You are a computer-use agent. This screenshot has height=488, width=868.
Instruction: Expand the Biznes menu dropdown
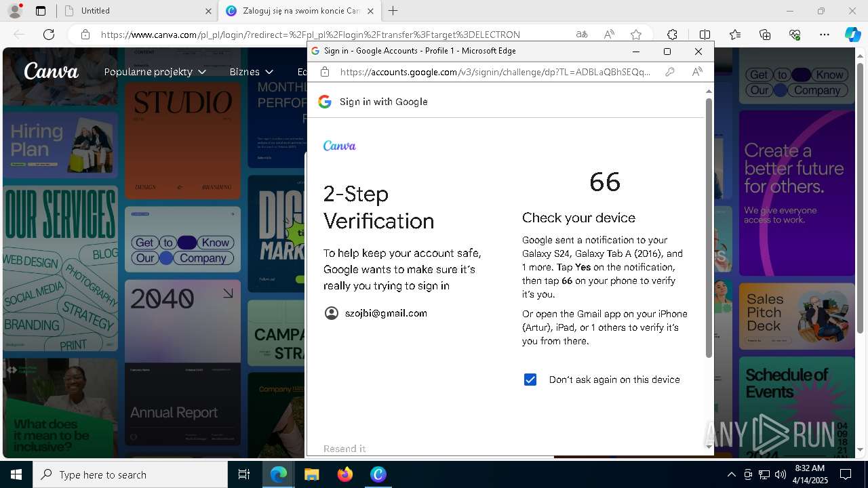[x=252, y=72]
